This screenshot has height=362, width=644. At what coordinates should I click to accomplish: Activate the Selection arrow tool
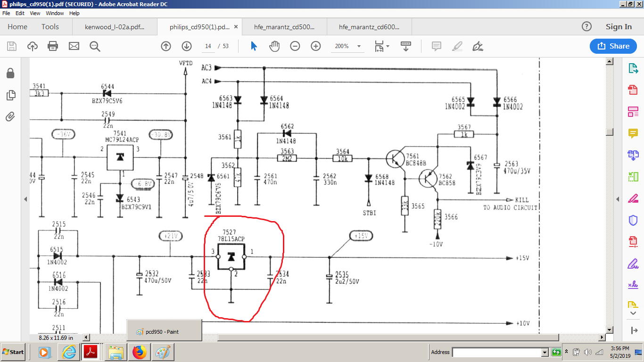[x=254, y=46]
